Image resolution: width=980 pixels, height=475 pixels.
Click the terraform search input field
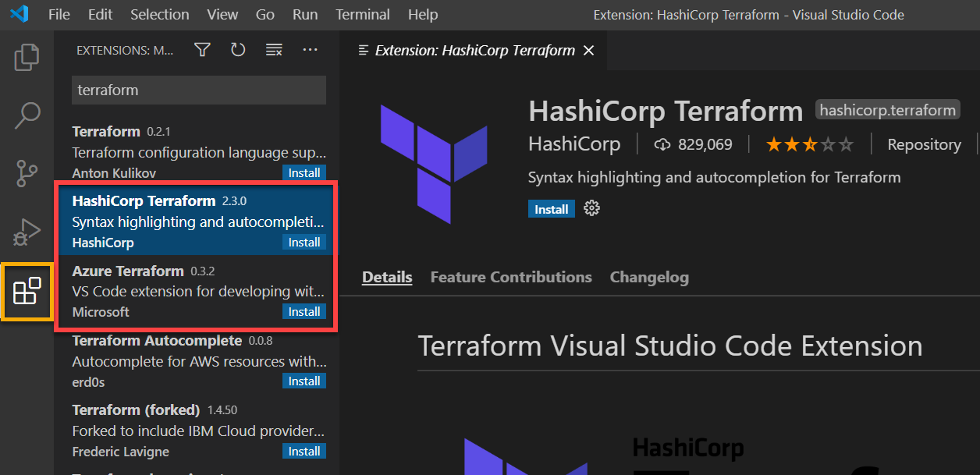pos(198,90)
